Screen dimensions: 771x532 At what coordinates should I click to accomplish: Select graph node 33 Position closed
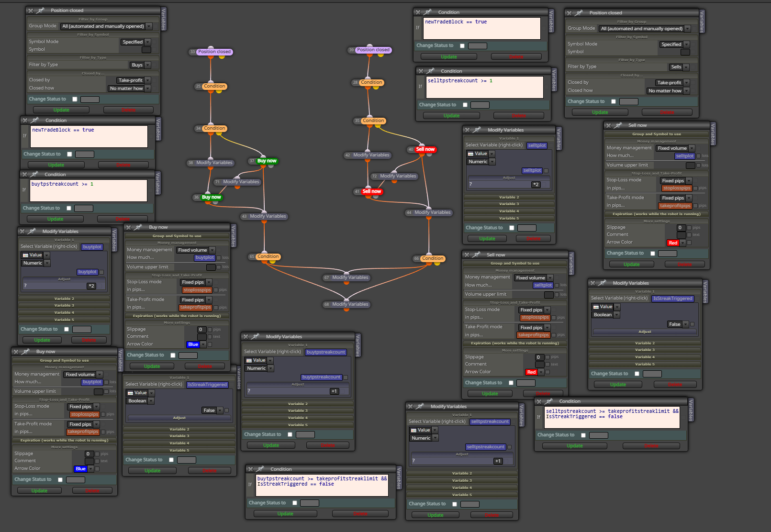click(x=214, y=52)
